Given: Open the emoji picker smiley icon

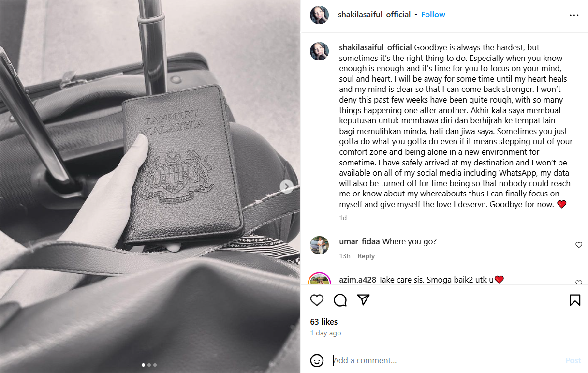Looking at the screenshot, I should [317, 360].
